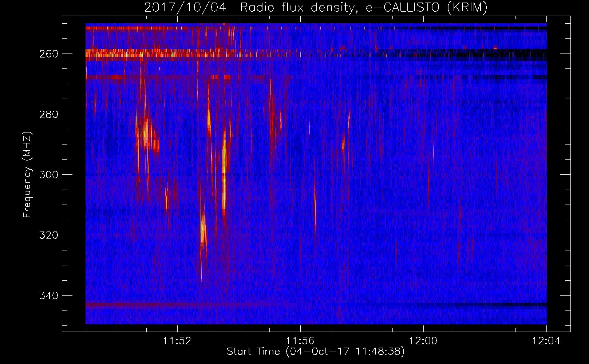Click the 'Start Time (04-Oct-17 11:48:38)' label
The image size is (589, 364).
click(x=316, y=352)
